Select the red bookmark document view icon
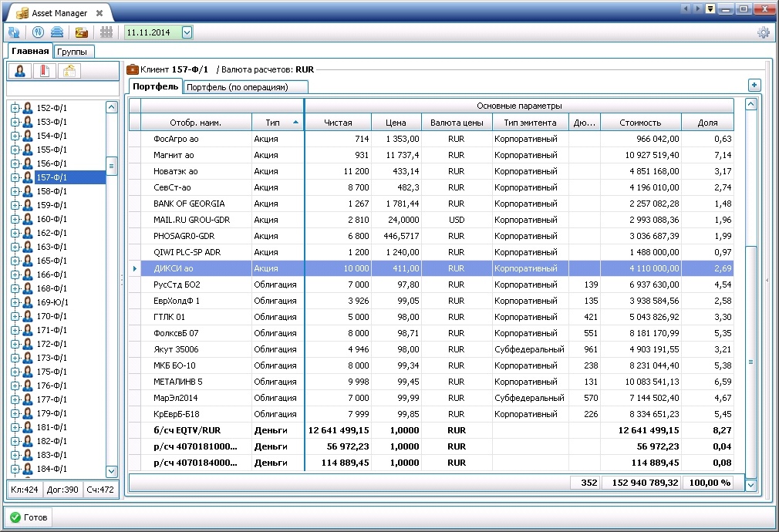 45,72
